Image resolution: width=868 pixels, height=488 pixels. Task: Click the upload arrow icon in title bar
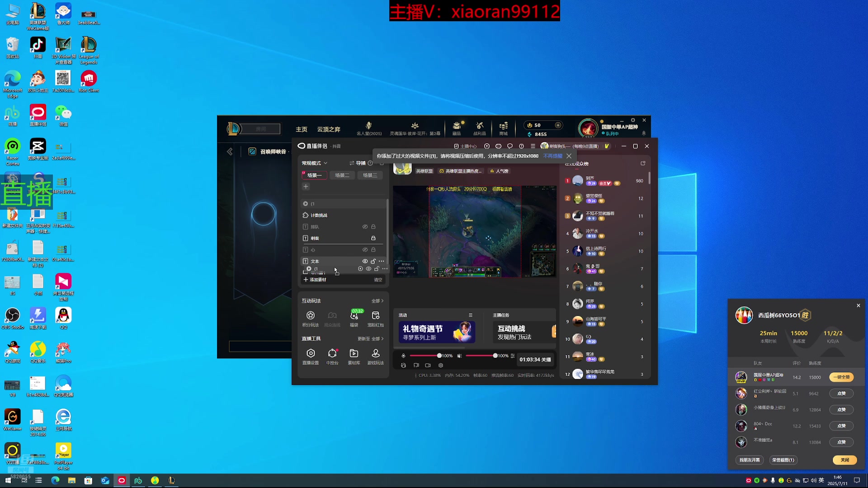pos(487,146)
